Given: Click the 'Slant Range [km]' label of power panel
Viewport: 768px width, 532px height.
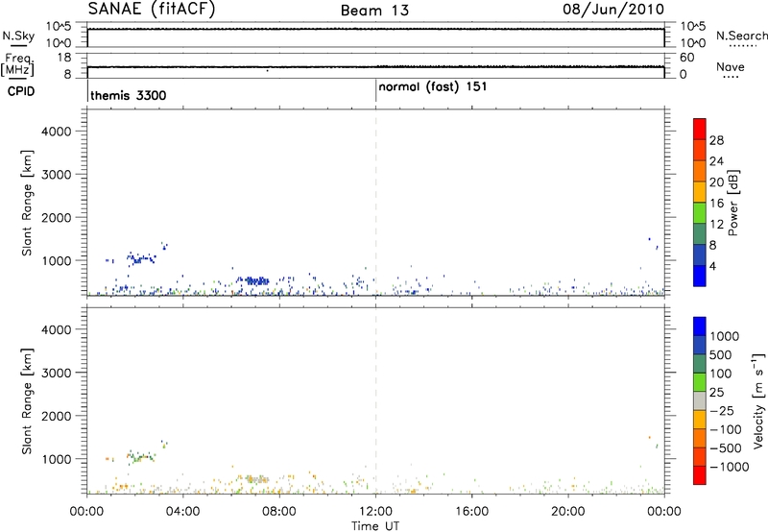Looking at the screenshot, I should click(27, 203).
